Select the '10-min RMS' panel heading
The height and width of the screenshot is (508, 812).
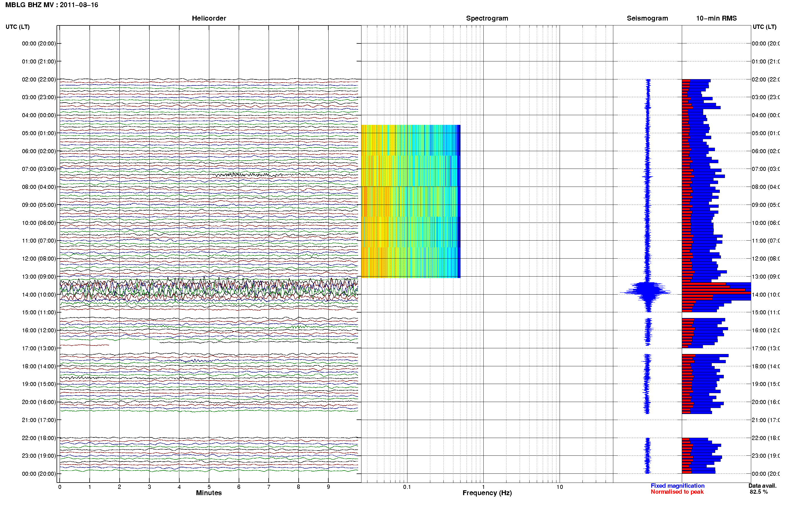pos(716,19)
